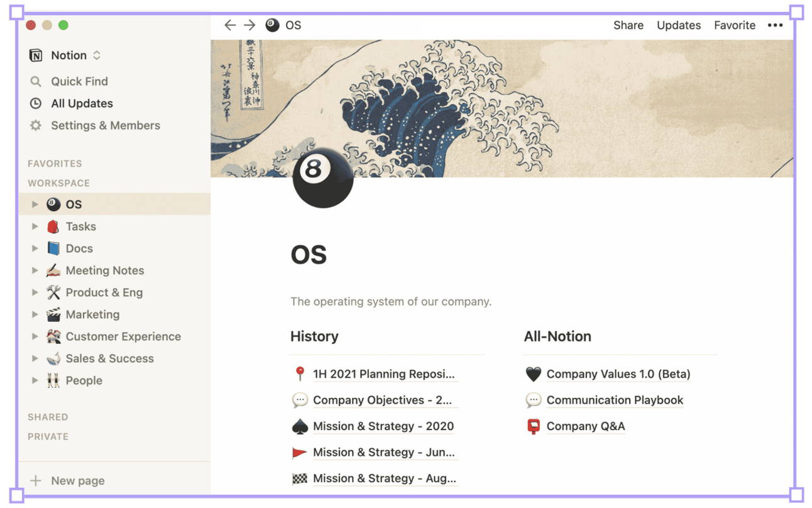Click the back arrow in the top bar
Image resolution: width=812 pixels, height=508 pixels.
230,25
